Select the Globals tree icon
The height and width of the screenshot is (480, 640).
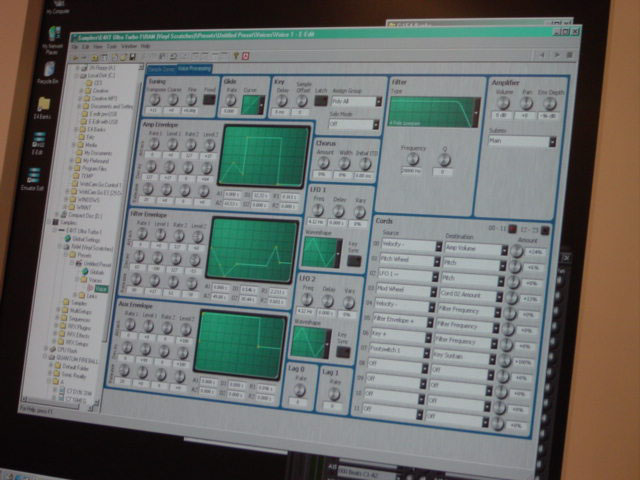(x=85, y=271)
